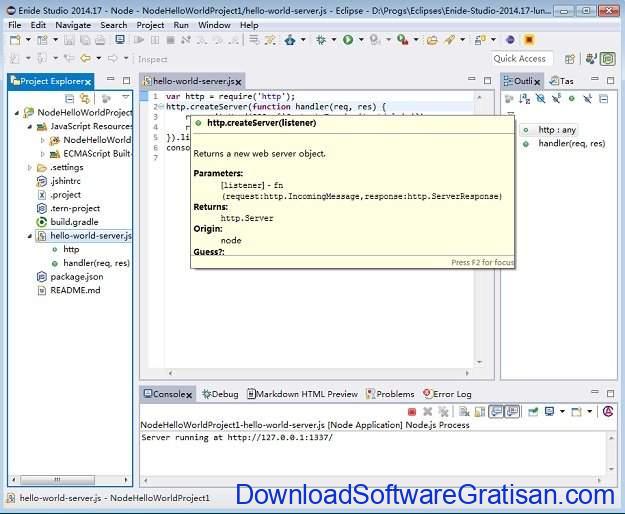Click External Tools run icon
Screen dimensions: 625x514
(x=403, y=40)
